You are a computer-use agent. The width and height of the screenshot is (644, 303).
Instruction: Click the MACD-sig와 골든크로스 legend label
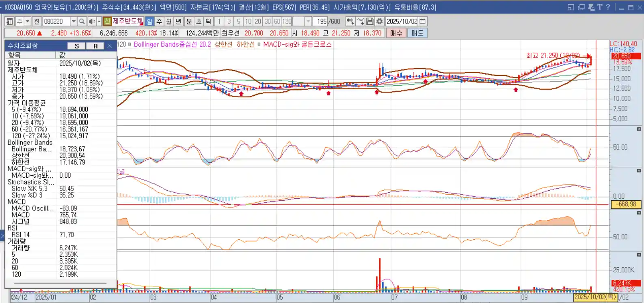coord(297,44)
